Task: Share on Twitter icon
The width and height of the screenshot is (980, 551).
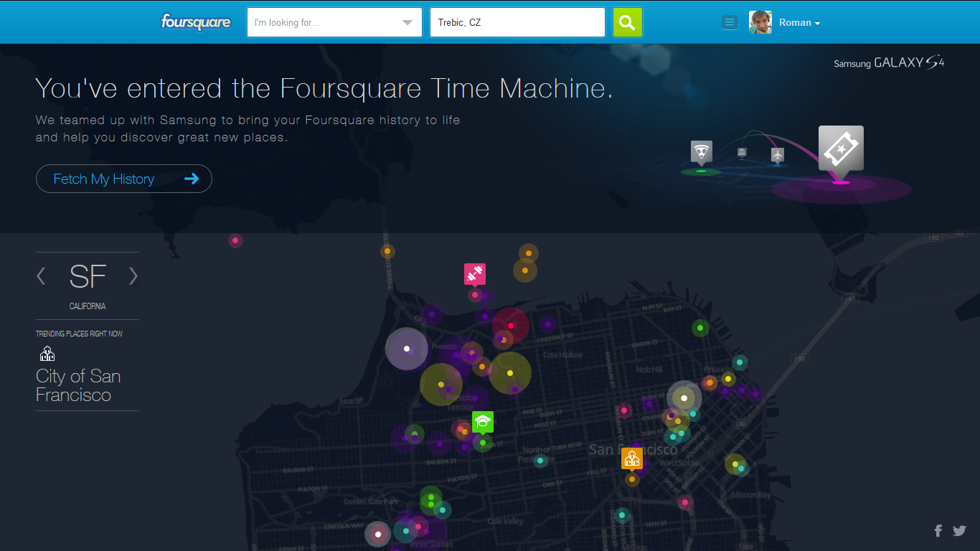Action: [x=959, y=531]
